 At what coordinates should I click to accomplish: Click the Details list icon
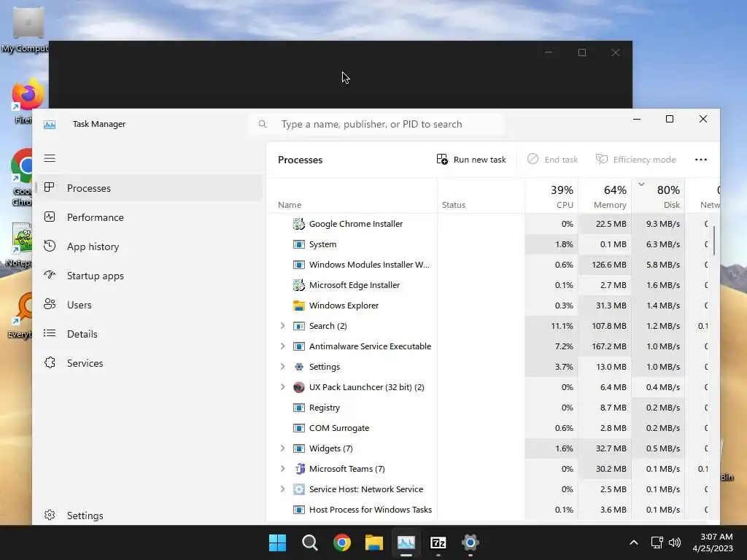pyautogui.click(x=50, y=333)
